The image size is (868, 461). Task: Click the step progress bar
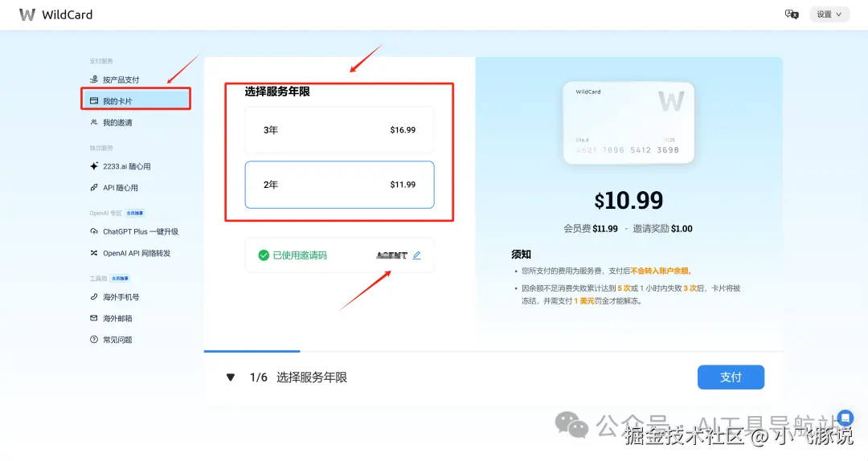pos(493,351)
